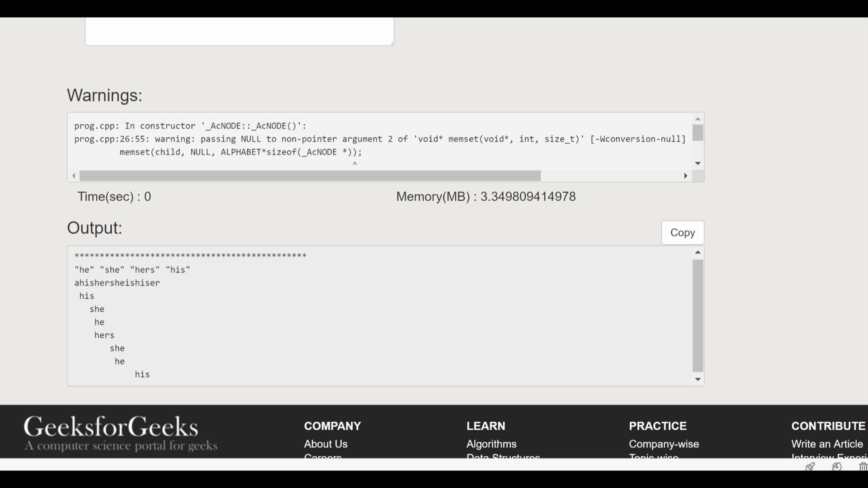Viewport: 868px width, 488px height.
Task: Open the Algorithms link under LEARN
Action: (x=491, y=444)
